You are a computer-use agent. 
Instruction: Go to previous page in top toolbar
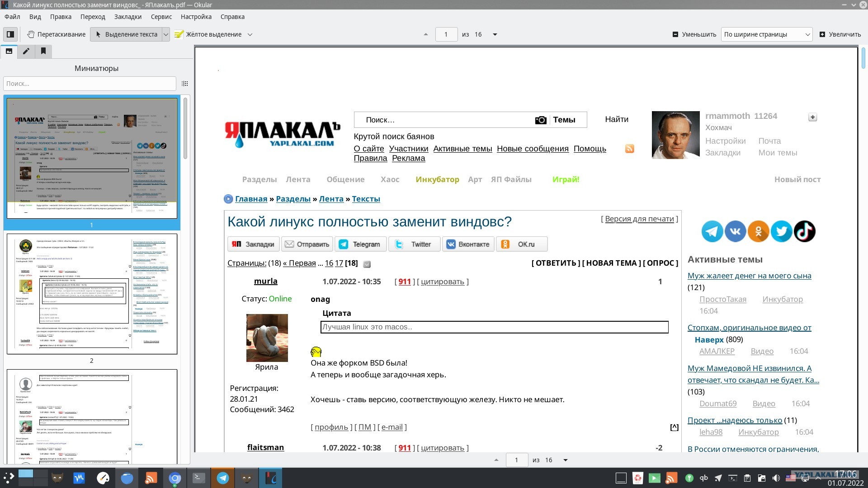pyautogui.click(x=425, y=34)
